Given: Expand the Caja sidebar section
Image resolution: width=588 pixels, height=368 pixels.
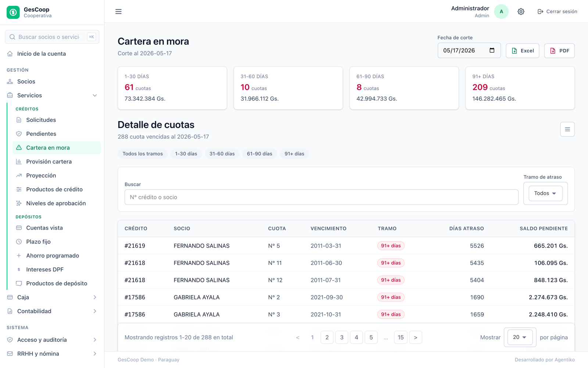Looking at the screenshot, I should 52,297.
